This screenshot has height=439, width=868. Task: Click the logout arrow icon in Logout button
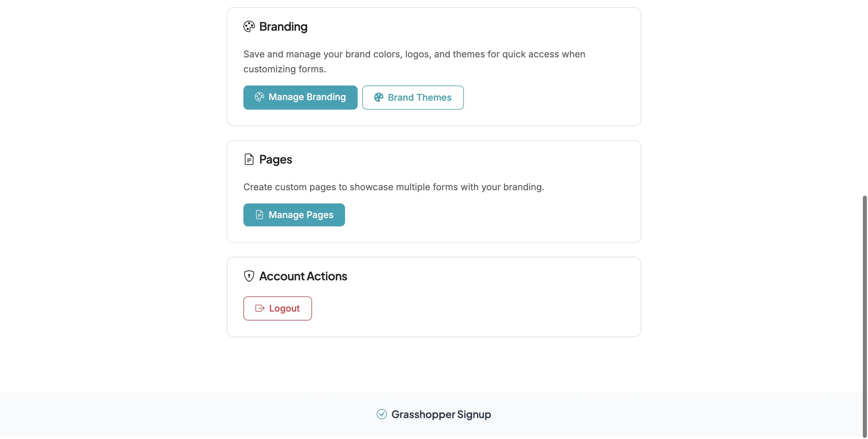(x=259, y=308)
